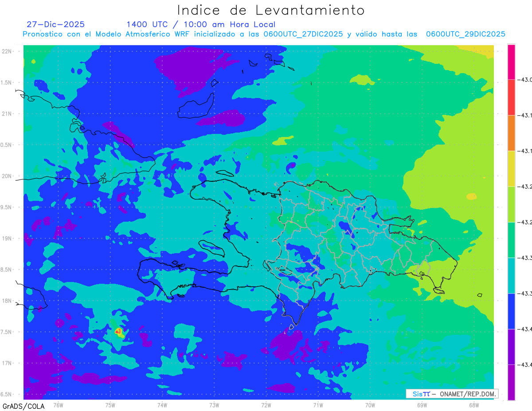Click the 72W longitude axis label
The width and height of the screenshot is (532, 411).
tap(266, 405)
